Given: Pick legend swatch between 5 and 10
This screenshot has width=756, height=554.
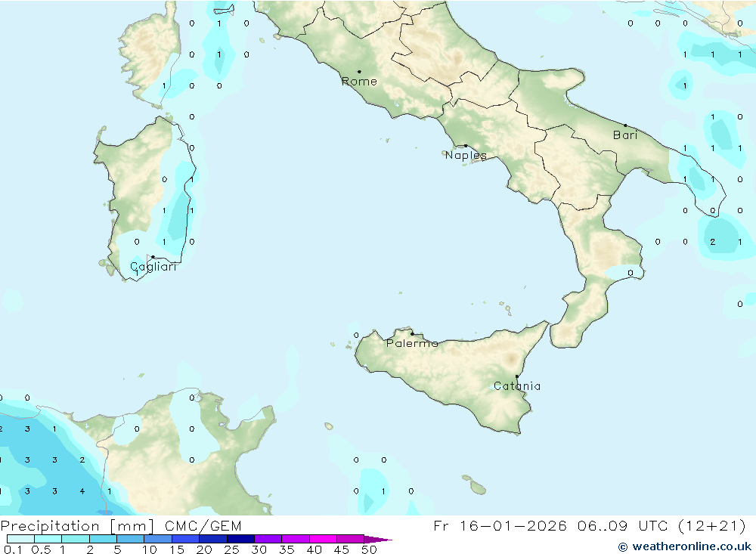Looking at the screenshot, I should pos(131,539).
